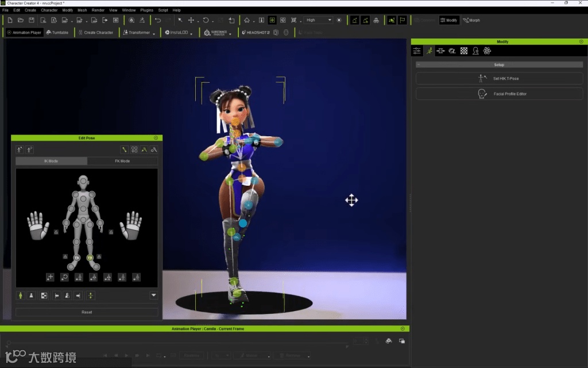Switch to FK Mode tab

coord(122,161)
